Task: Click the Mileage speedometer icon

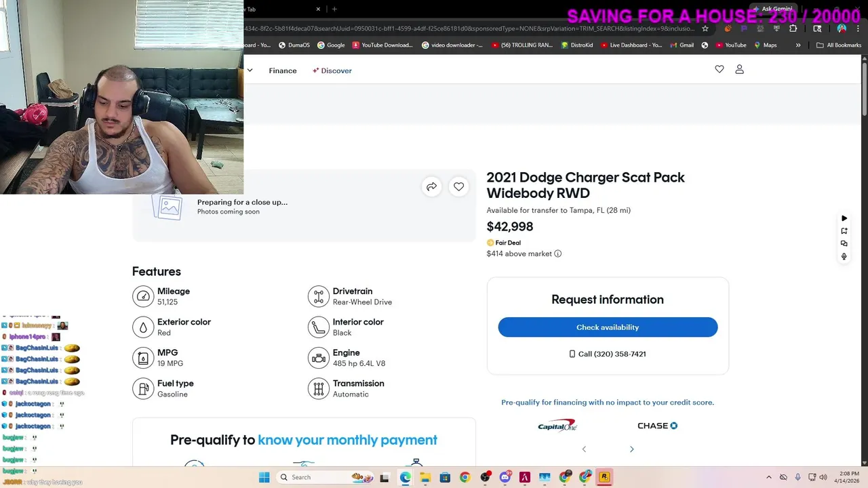Action: coord(143,296)
